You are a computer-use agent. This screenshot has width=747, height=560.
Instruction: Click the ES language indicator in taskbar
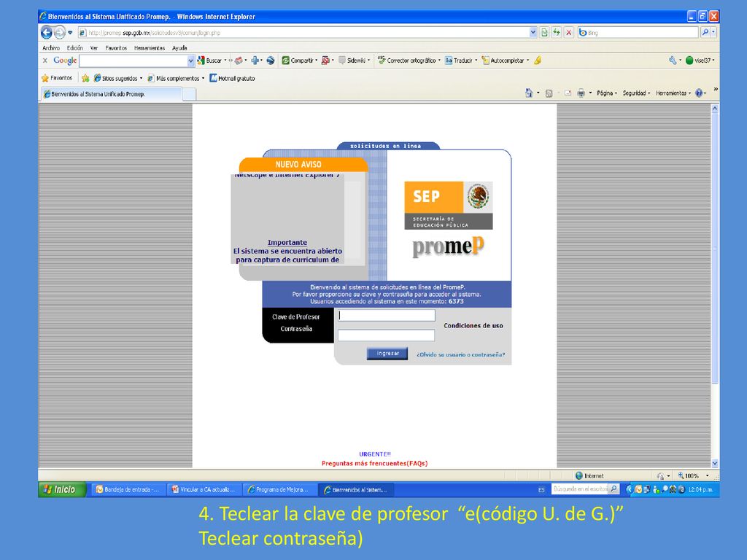tap(541, 489)
